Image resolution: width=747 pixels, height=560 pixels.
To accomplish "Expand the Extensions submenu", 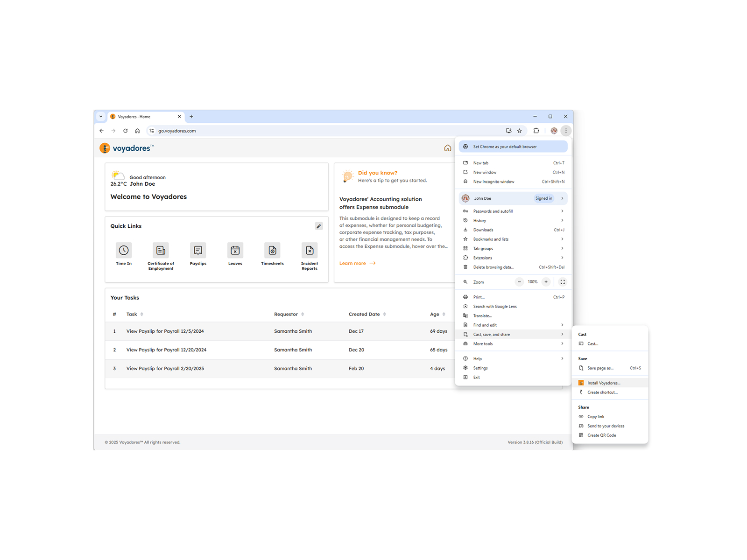I will (513, 258).
